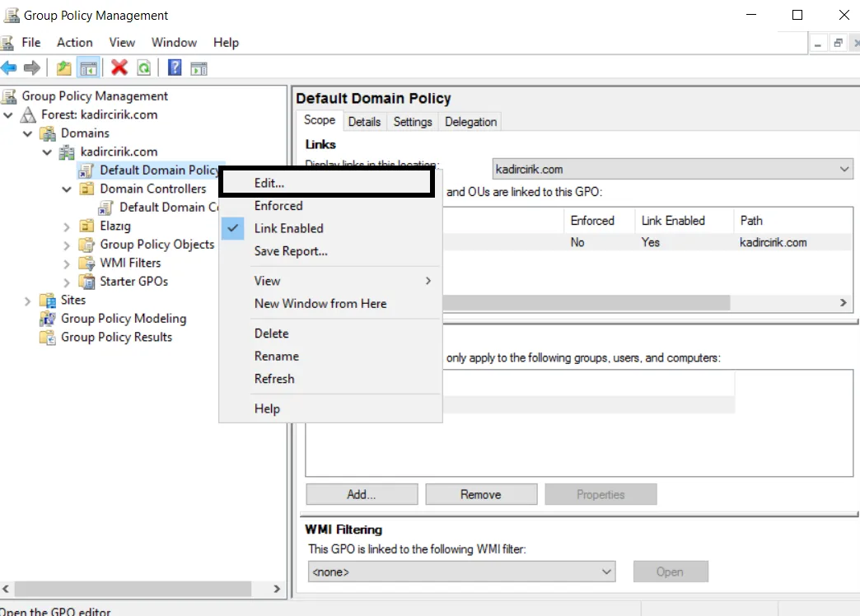The height and width of the screenshot is (616, 860).
Task: Select New Window from Here
Action: [330, 303]
